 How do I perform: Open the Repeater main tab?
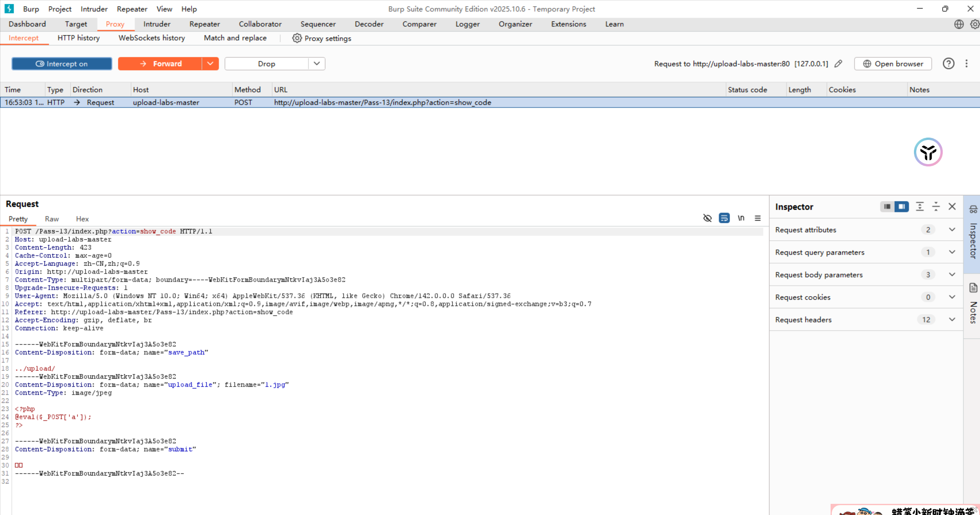coord(204,24)
